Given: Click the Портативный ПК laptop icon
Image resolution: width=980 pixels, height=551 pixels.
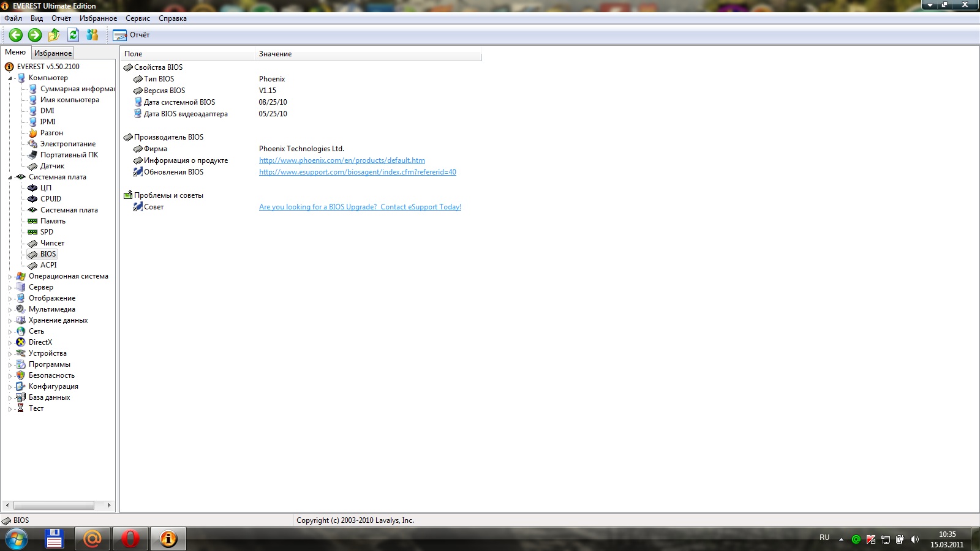Looking at the screenshot, I should tap(32, 155).
